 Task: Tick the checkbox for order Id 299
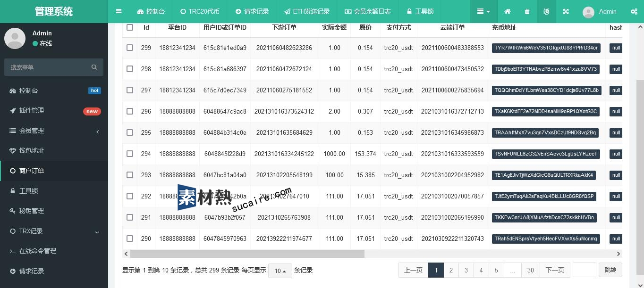click(130, 48)
